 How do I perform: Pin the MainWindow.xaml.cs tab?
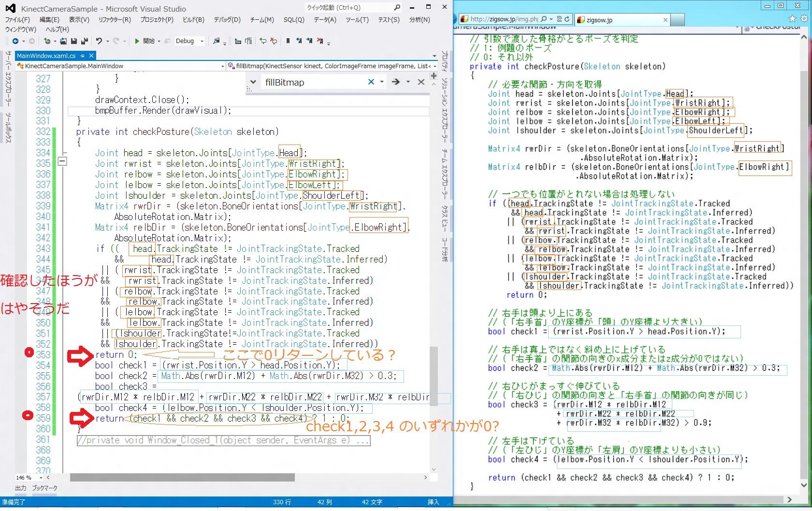click(x=83, y=56)
